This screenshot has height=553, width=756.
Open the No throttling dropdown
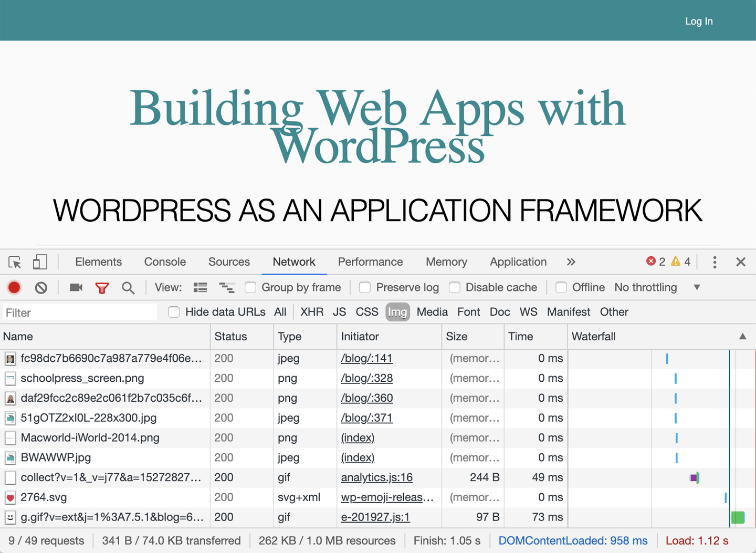pos(657,287)
